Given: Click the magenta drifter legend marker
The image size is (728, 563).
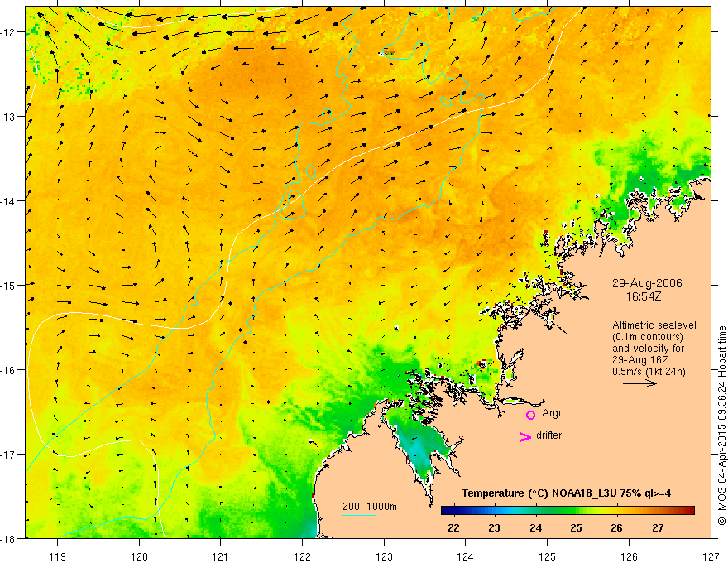Looking at the screenshot, I should tap(525, 436).
